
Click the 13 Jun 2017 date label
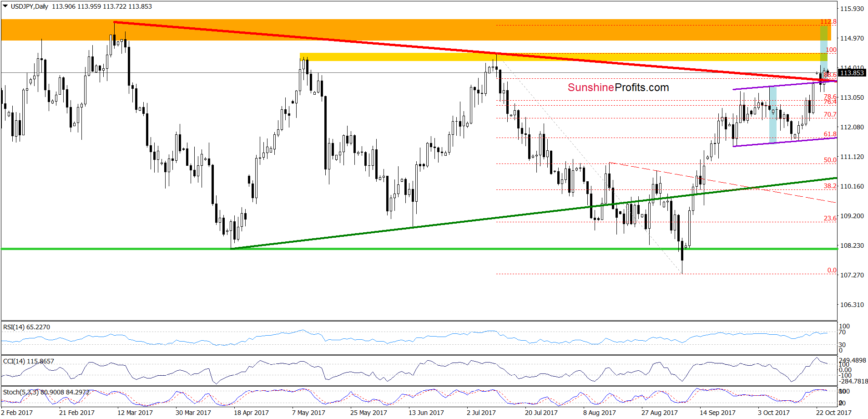click(x=426, y=413)
